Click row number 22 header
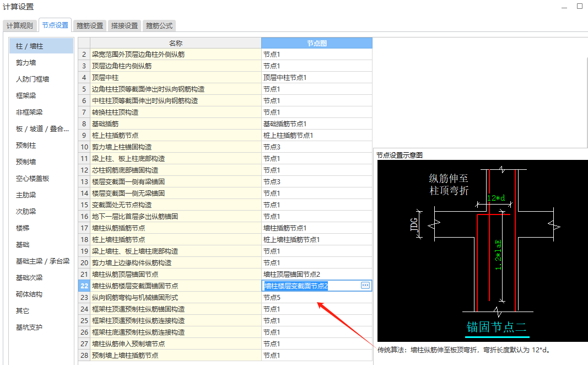The height and width of the screenshot is (365, 588). (x=84, y=286)
